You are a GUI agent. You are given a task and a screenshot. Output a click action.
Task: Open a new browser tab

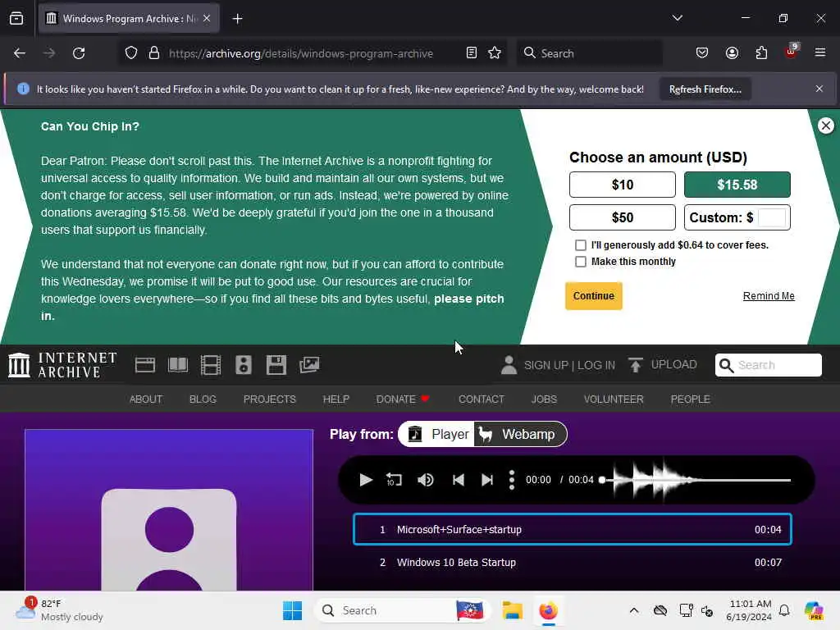[237, 19]
